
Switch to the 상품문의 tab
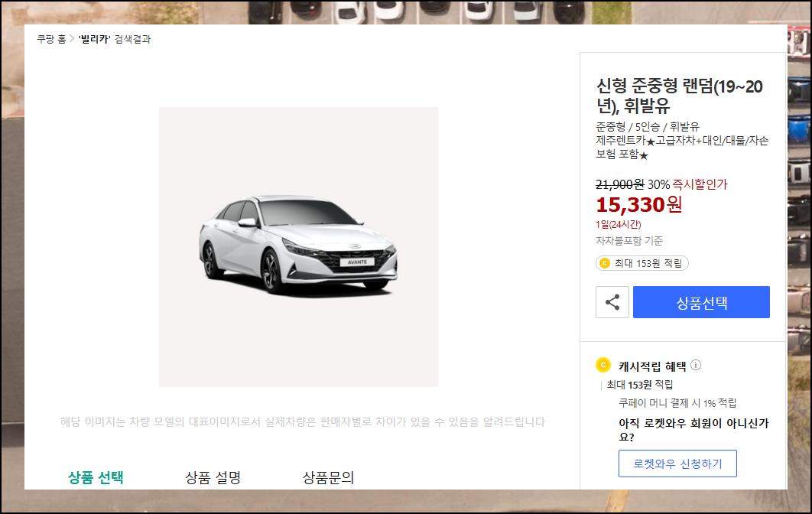click(328, 477)
